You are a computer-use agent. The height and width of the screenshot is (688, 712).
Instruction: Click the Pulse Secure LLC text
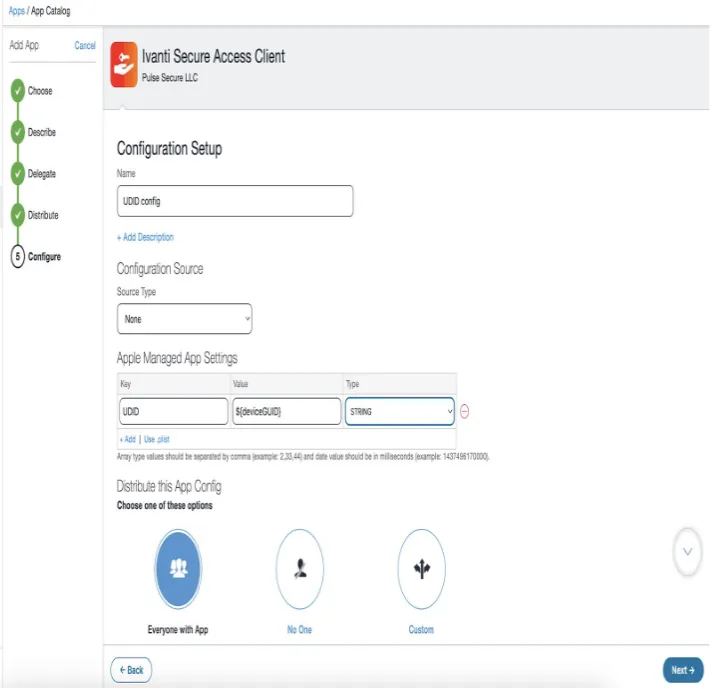170,78
